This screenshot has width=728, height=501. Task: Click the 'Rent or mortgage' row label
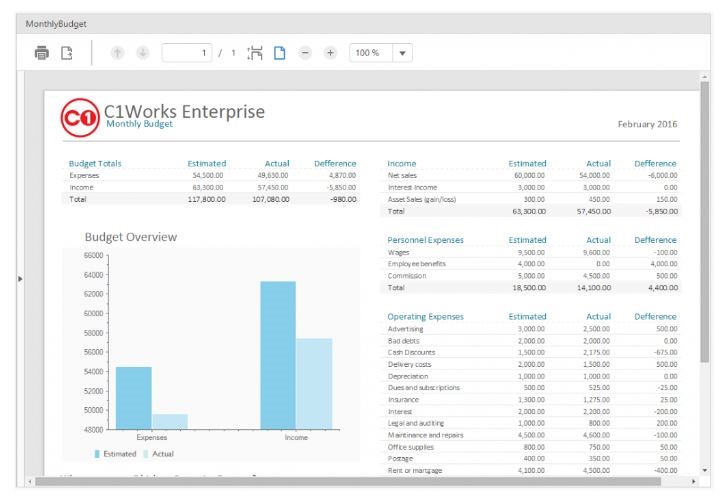(415, 471)
